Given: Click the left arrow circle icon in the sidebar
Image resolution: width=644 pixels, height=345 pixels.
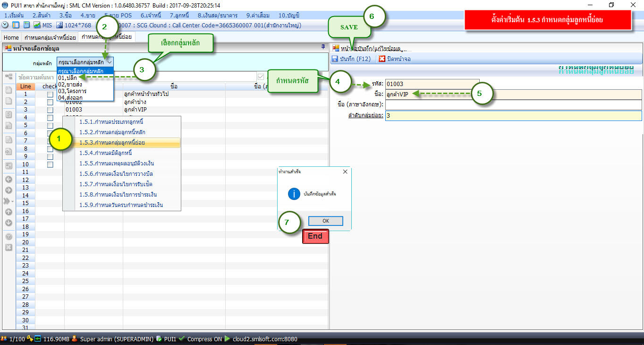Looking at the screenshot, I should pos(8,179).
